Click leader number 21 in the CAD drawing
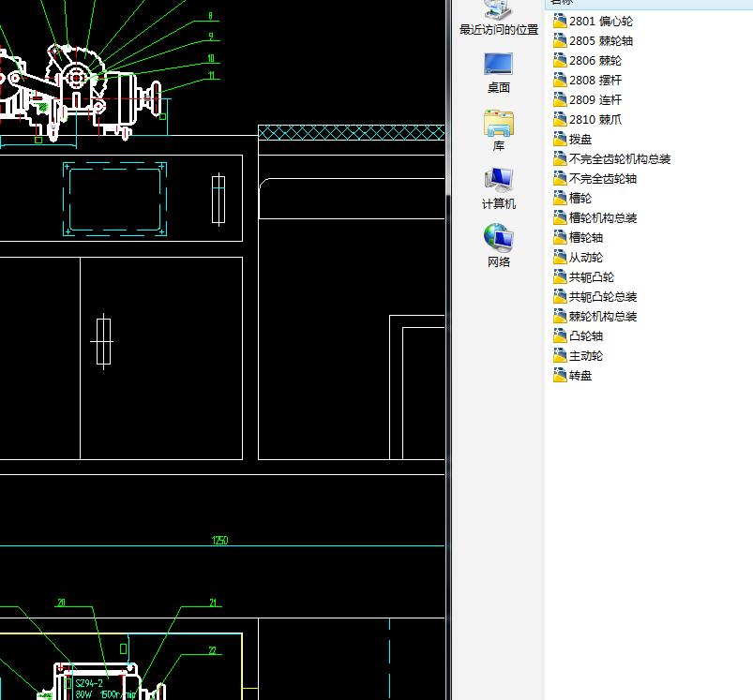Image resolution: width=753 pixels, height=700 pixels. pos(213,603)
